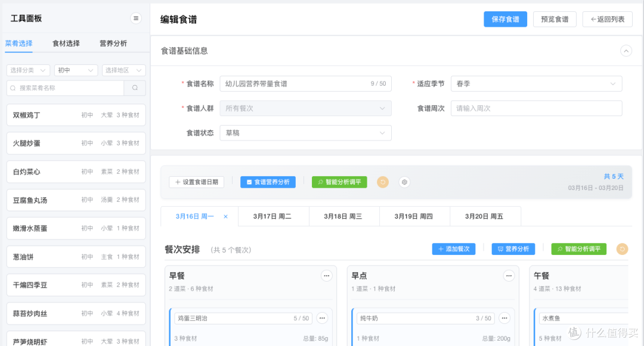Open the 早点 meal options menu
The height and width of the screenshot is (346, 644).
point(509,276)
